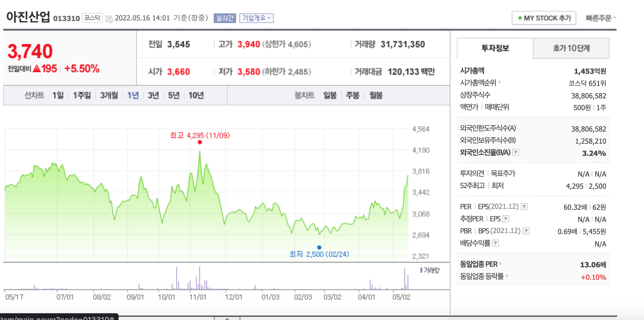The height and width of the screenshot is (320, 644).
Task: Click the 시가총액 value 1,453억원
Action: coord(590,71)
